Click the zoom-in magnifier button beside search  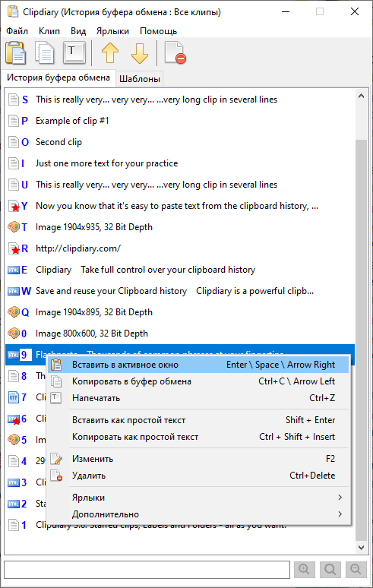[305, 570]
